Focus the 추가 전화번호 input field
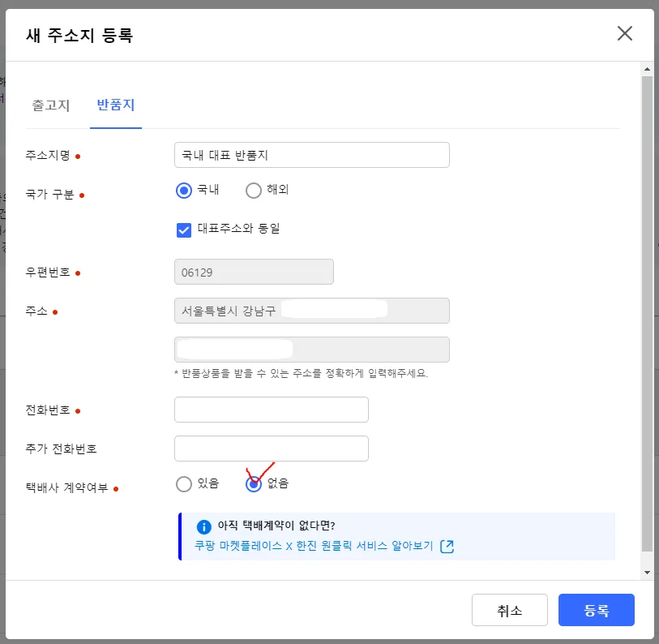Viewport: 659px width, 644px height. 271,449
